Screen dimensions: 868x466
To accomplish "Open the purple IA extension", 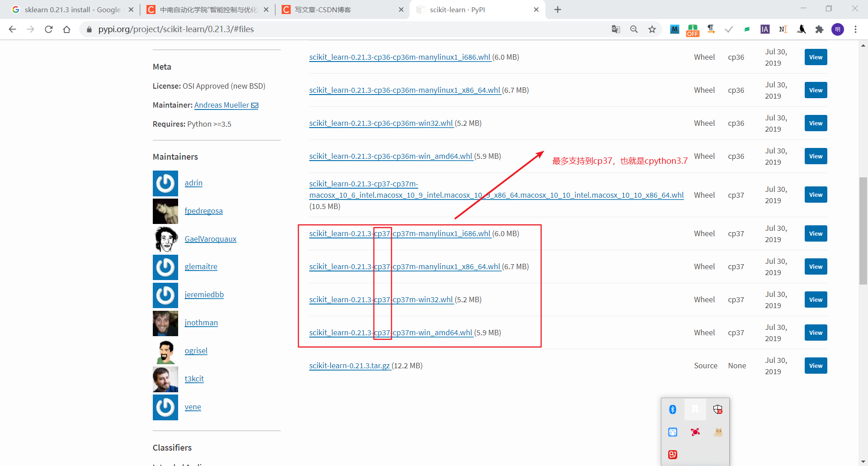I will (x=765, y=29).
